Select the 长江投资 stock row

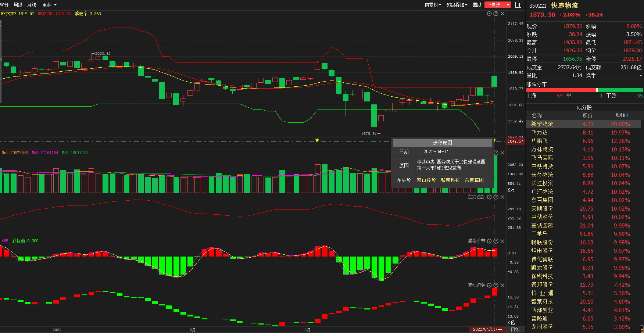pos(584,183)
